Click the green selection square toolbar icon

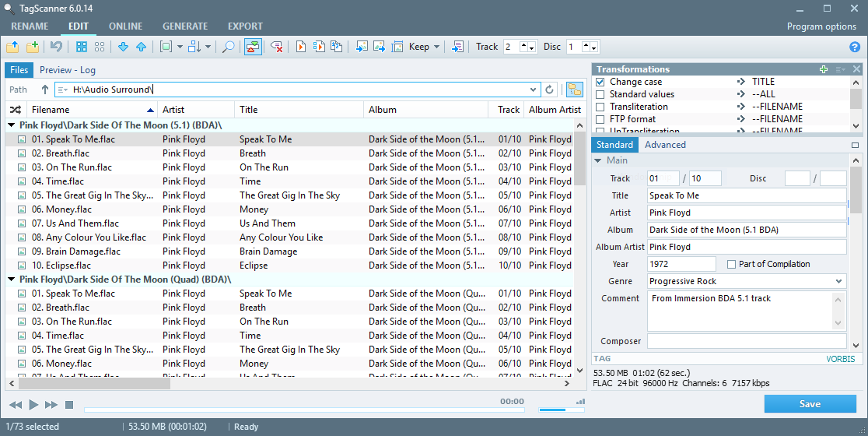166,47
